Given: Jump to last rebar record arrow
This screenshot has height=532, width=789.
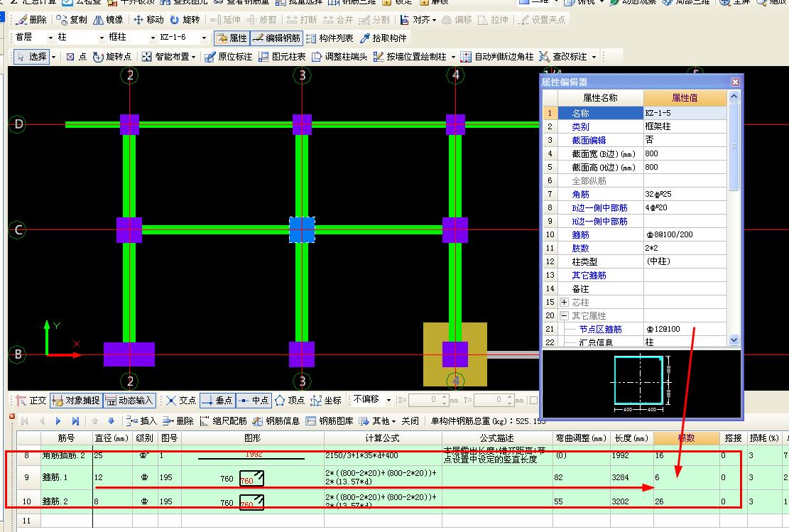Looking at the screenshot, I should click(75, 420).
